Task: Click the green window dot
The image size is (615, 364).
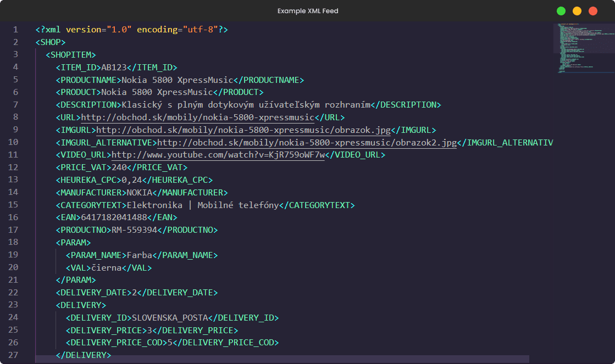Action: 561,11
